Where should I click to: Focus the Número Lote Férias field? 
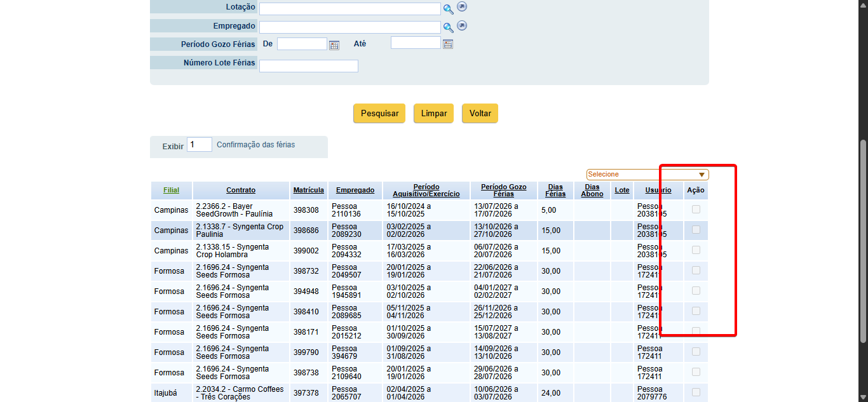tap(309, 66)
